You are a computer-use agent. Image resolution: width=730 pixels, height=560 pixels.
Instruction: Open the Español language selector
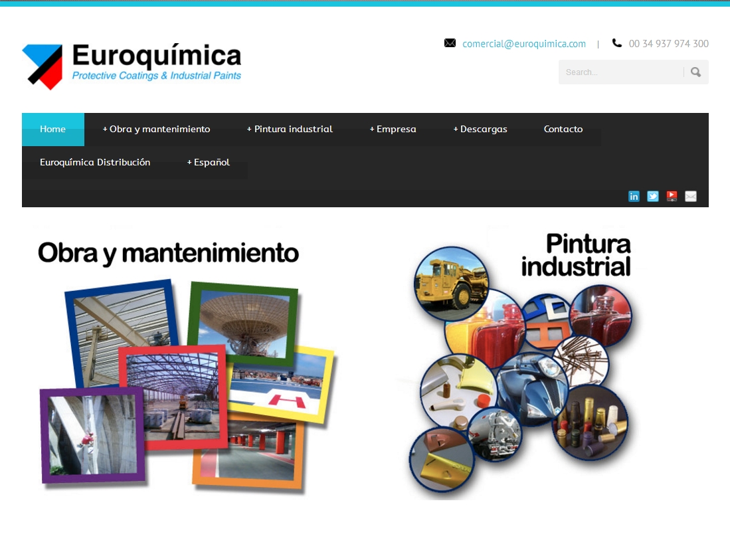pos(209,162)
